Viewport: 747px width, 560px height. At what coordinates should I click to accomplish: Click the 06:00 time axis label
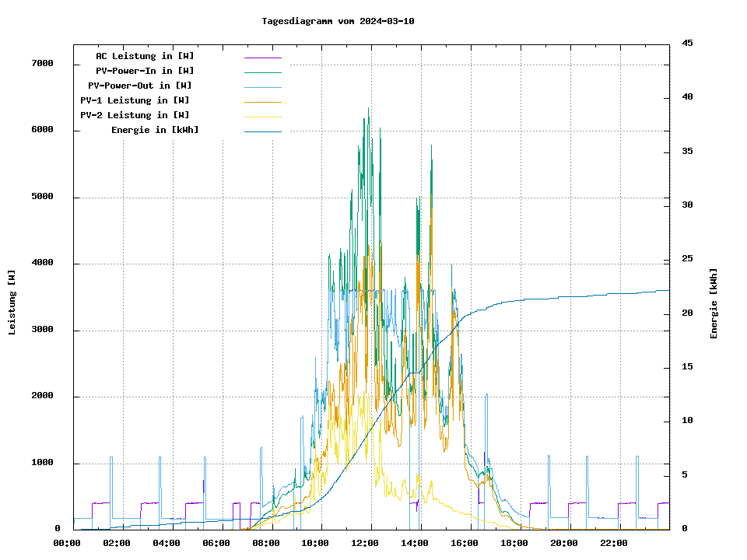pyautogui.click(x=216, y=543)
